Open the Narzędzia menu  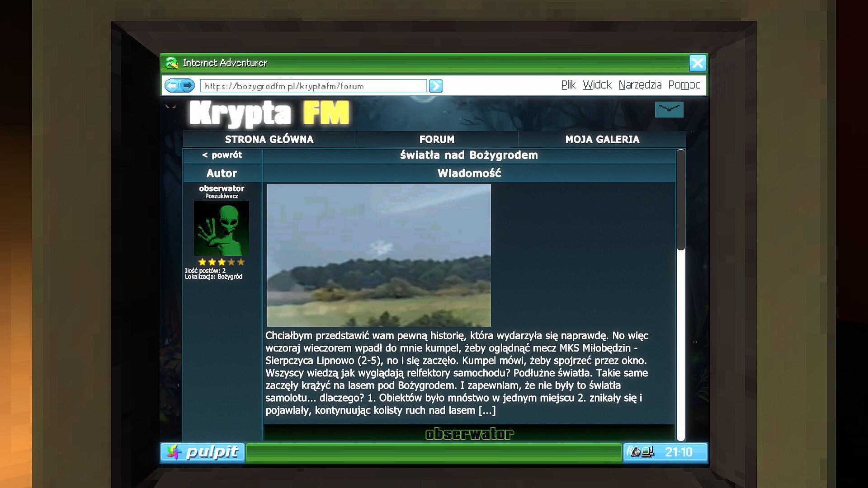coord(640,85)
